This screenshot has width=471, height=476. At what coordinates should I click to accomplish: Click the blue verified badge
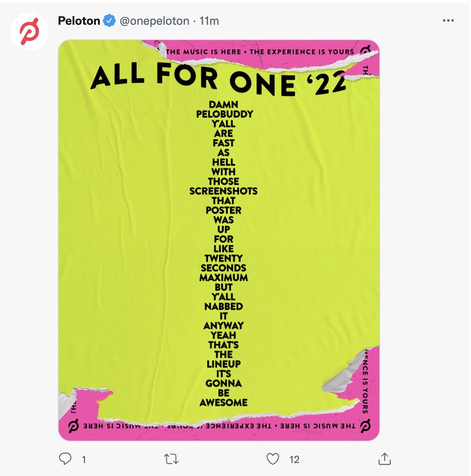tap(109, 20)
